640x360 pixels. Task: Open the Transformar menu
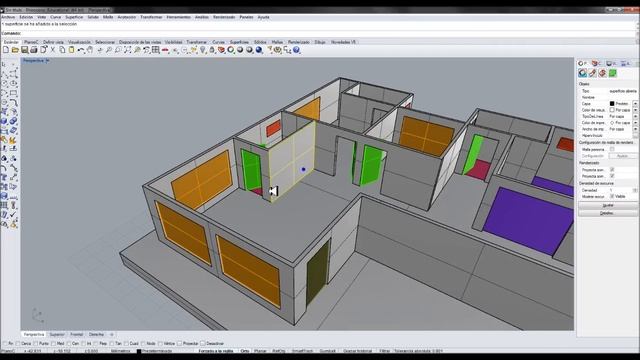pos(151,17)
